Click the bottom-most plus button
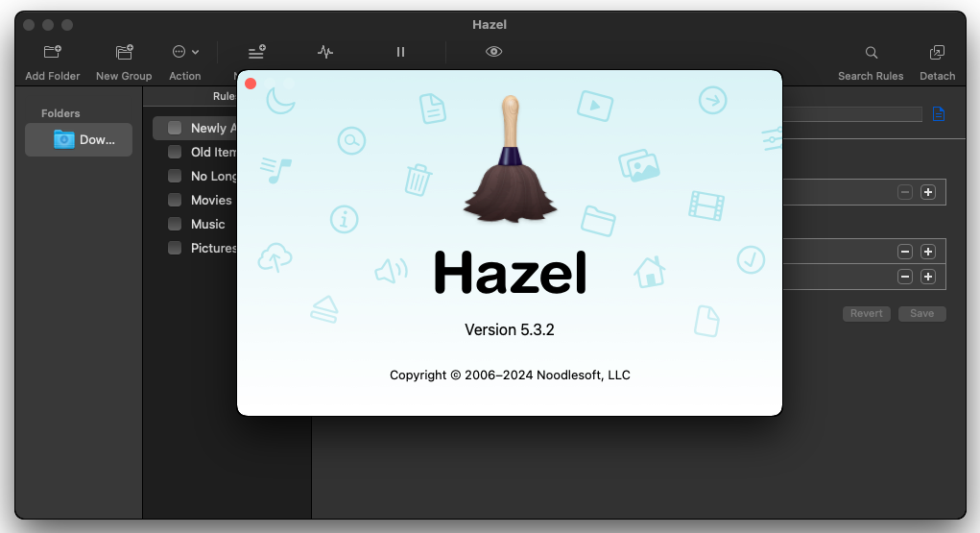980x533 pixels. [x=927, y=277]
